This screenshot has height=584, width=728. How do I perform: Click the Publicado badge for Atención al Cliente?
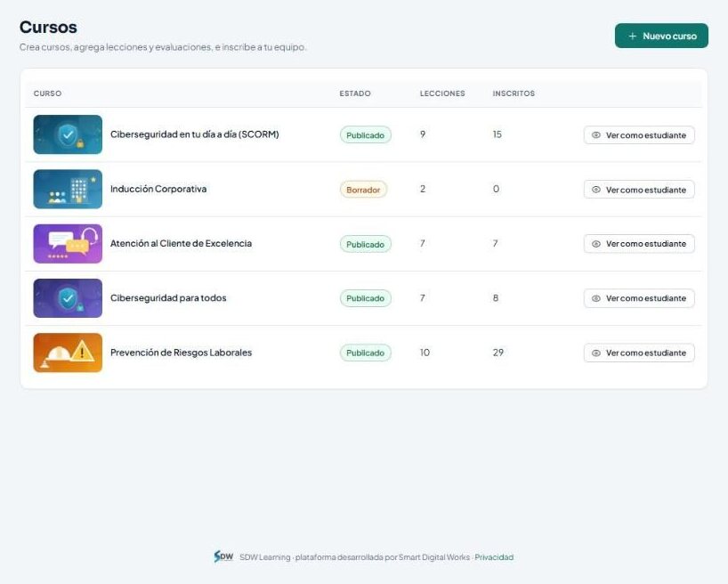click(x=366, y=244)
